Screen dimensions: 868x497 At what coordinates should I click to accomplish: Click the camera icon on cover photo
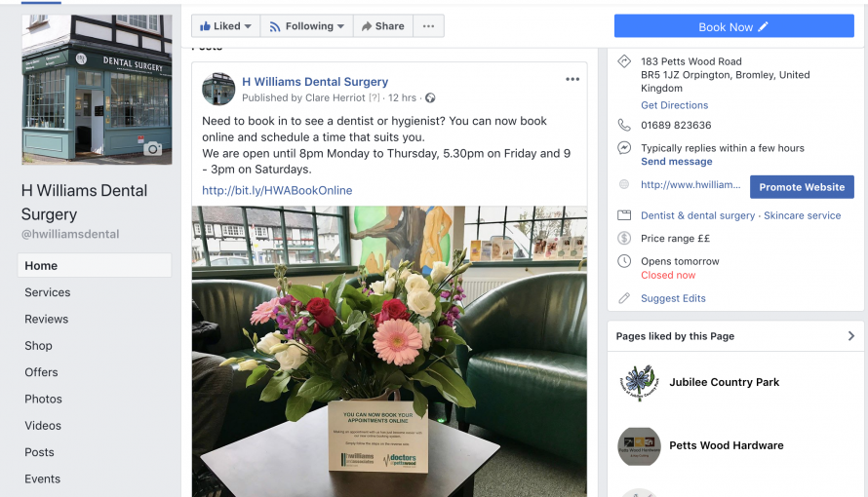coord(153,149)
